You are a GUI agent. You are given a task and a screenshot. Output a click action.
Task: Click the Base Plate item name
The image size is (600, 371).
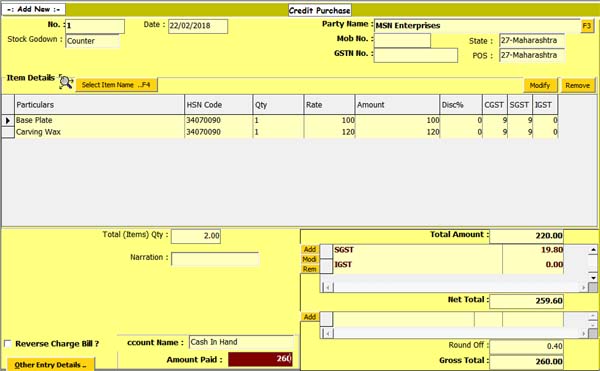coord(34,120)
